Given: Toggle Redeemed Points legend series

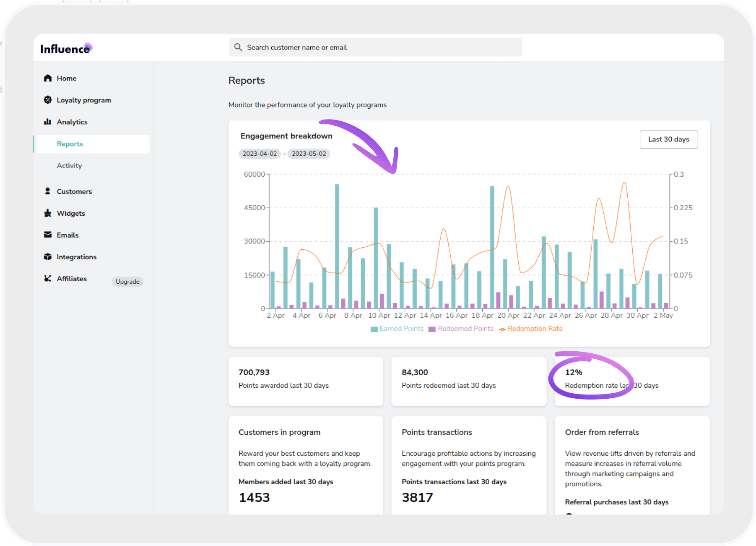Looking at the screenshot, I should (461, 329).
